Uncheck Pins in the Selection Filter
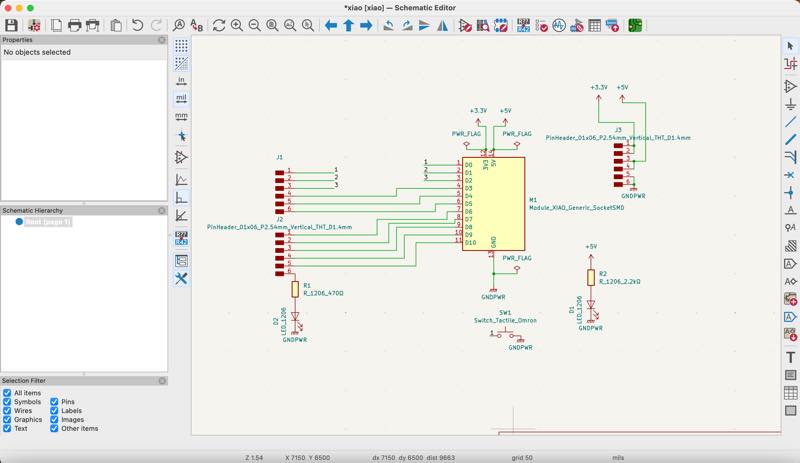This screenshot has height=463, width=800. pyautogui.click(x=54, y=402)
